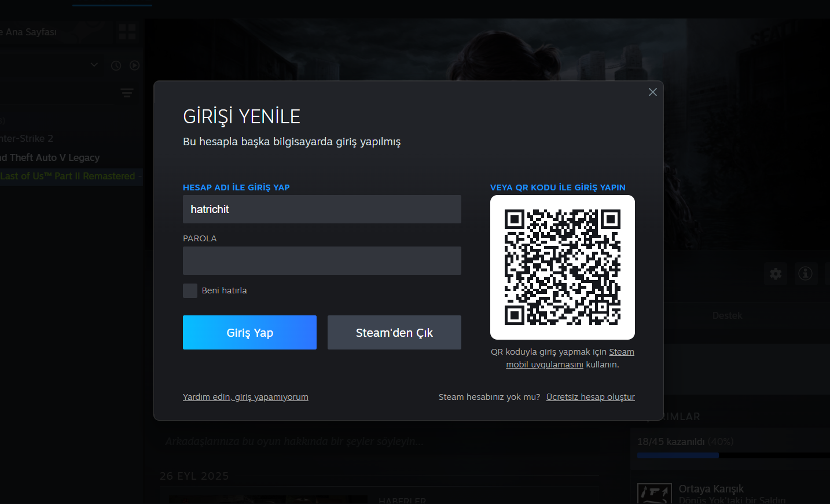Expand the library filter dropdown chevron
Viewport: 830px width, 504px height.
click(x=94, y=65)
